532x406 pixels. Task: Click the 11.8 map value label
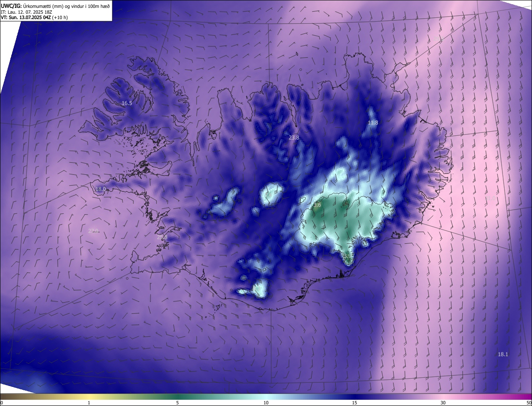pyautogui.click(x=373, y=122)
